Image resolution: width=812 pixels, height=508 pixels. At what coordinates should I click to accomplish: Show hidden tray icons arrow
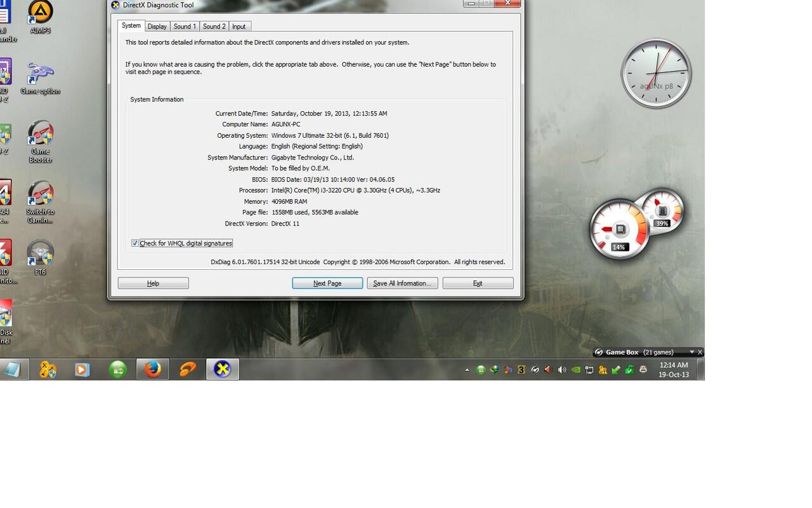tap(467, 370)
